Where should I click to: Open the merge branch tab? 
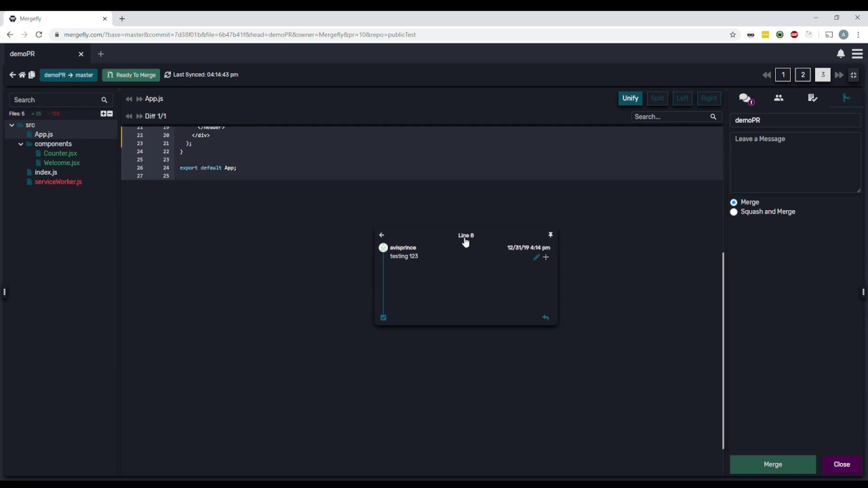click(x=846, y=98)
